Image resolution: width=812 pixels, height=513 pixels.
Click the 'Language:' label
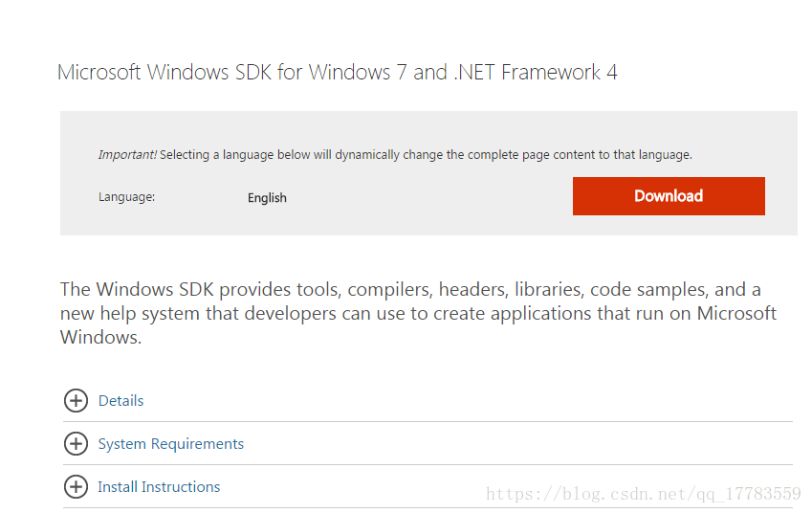[127, 197]
